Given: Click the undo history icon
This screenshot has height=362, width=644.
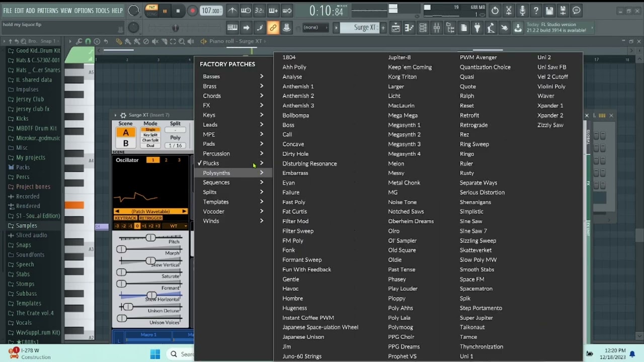Looking at the screenshot, I should 495,11.
